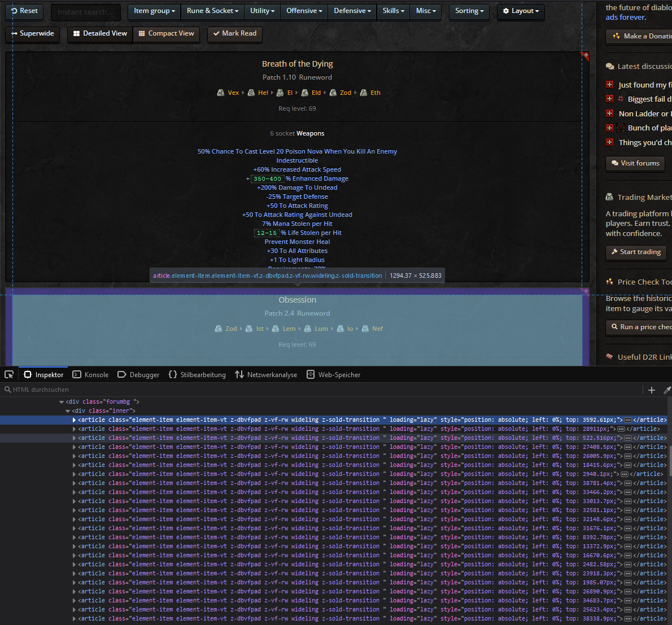This screenshot has width=672, height=625.
Task: Click the Zod rune icon under Obsession
Action: click(x=219, y=329)
